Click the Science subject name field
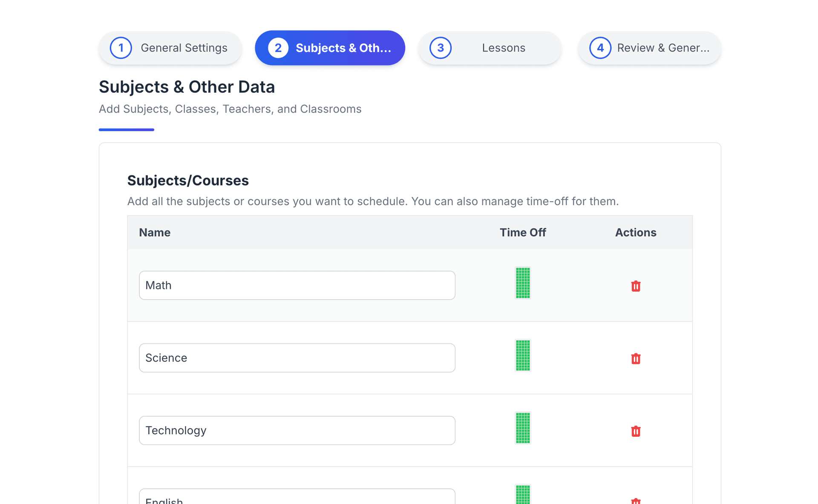Image resolution: width=818 pixels, height=504 pixels. [x=297, y=358]
